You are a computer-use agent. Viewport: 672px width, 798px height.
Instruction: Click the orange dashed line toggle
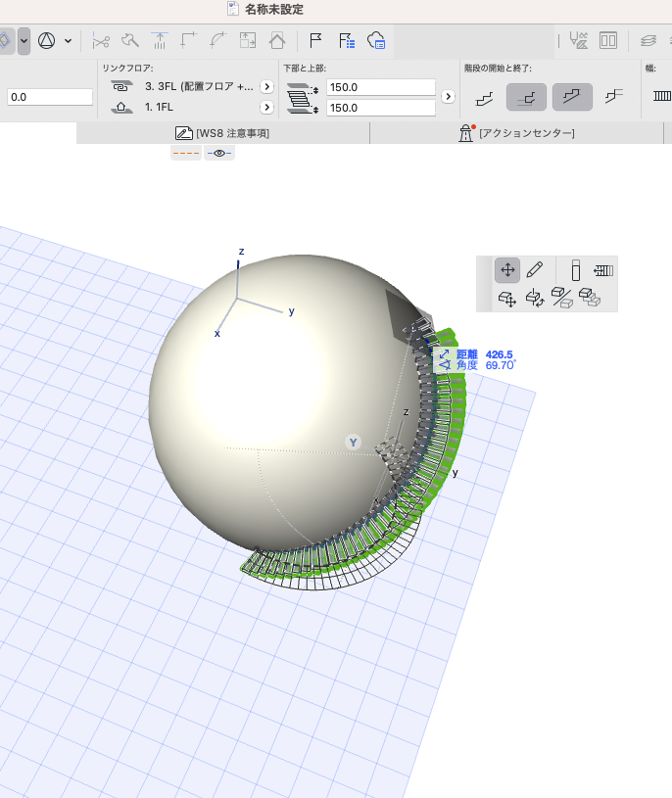pyautogui.click(x=186, y=153)
